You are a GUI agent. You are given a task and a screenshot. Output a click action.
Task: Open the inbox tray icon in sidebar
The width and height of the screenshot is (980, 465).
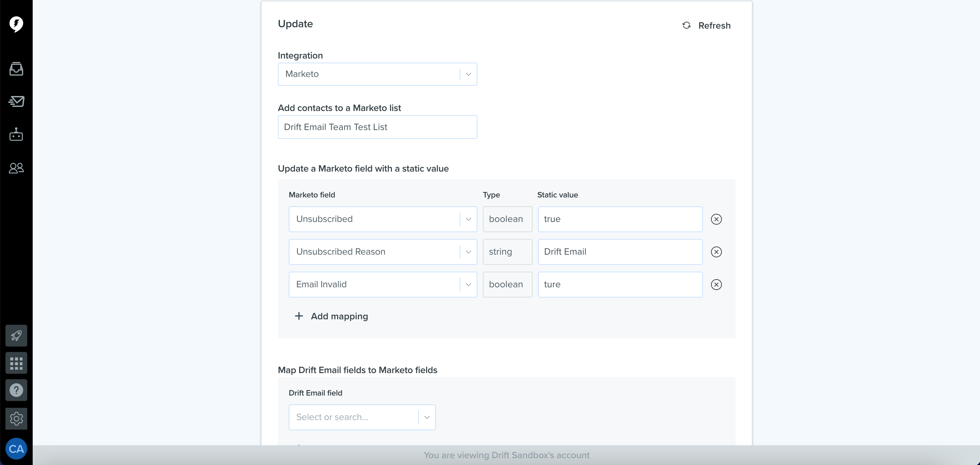[x=16, y=69]
